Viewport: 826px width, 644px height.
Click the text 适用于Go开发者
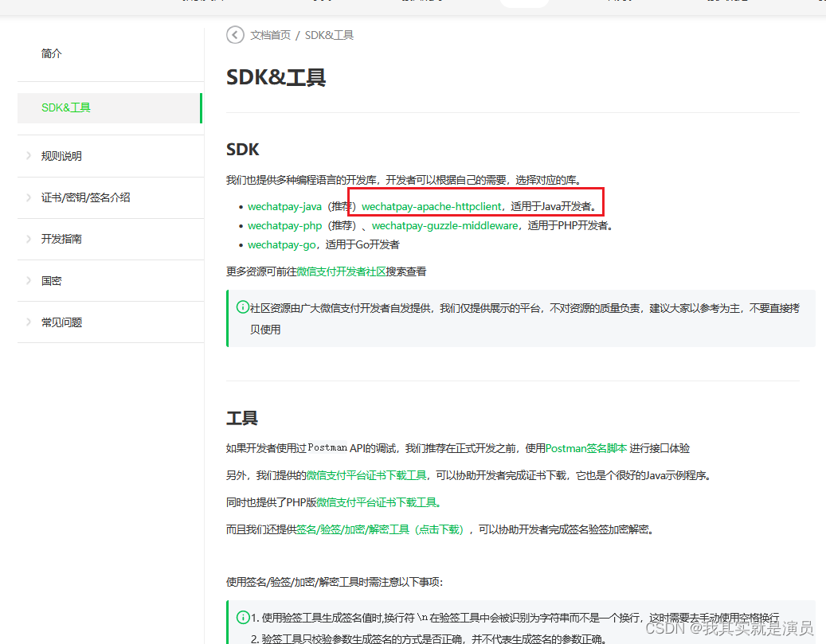click(362, 245)
